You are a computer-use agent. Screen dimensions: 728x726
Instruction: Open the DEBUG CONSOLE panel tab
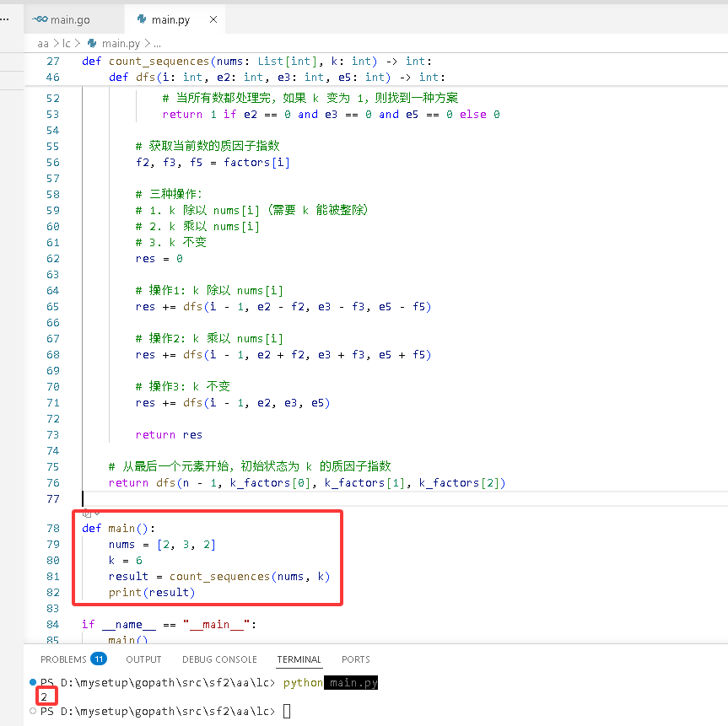(219, 659)
